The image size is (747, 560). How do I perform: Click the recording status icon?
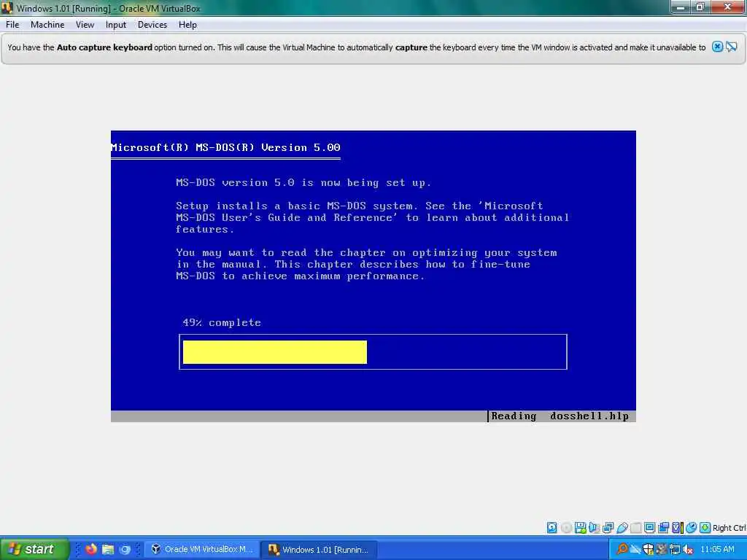tap(663, 528)
